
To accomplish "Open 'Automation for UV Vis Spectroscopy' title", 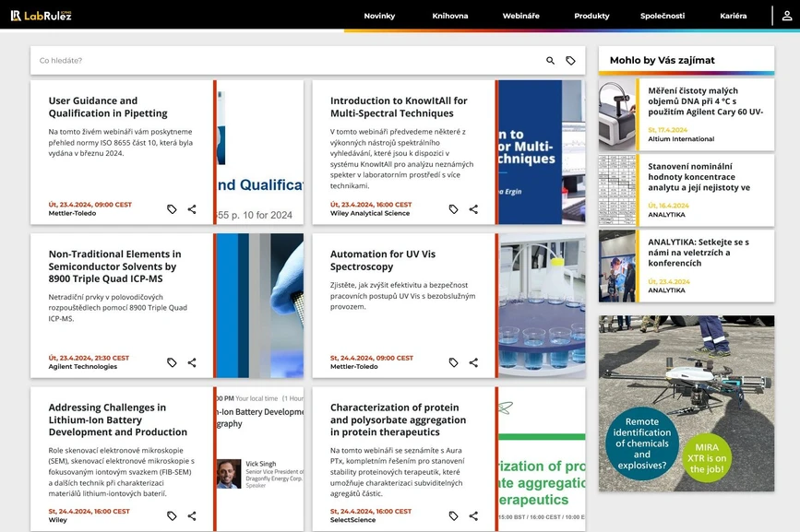I will click(x=383, y=260).
